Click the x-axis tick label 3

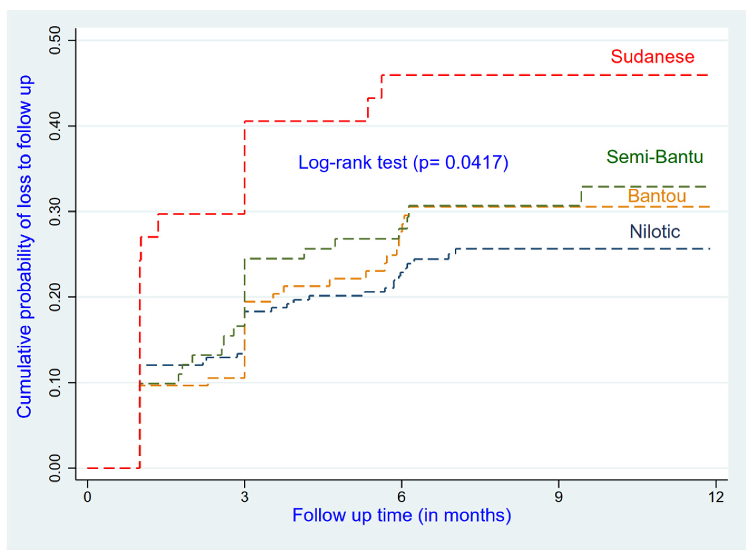click(x=244, y=497)
